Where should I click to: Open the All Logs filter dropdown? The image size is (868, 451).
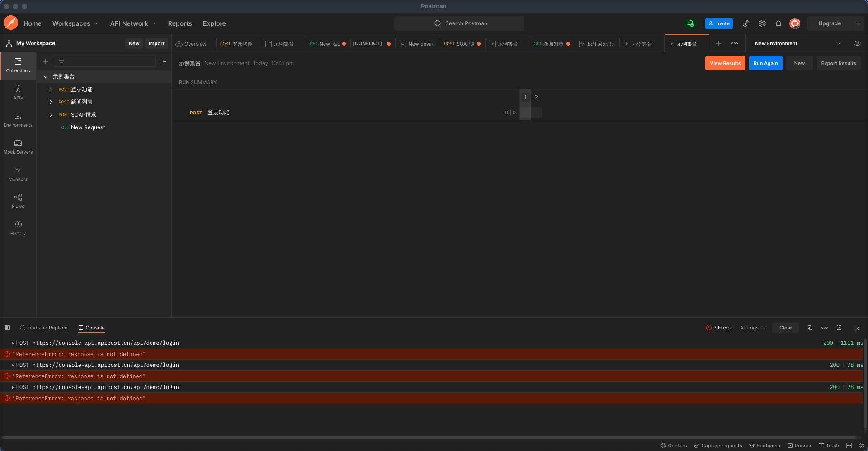tap(753, 328)
